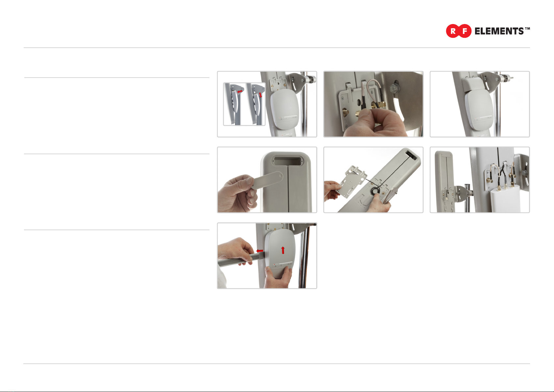
Task: Open the first photo with inset detail
Action: [267, 104]
